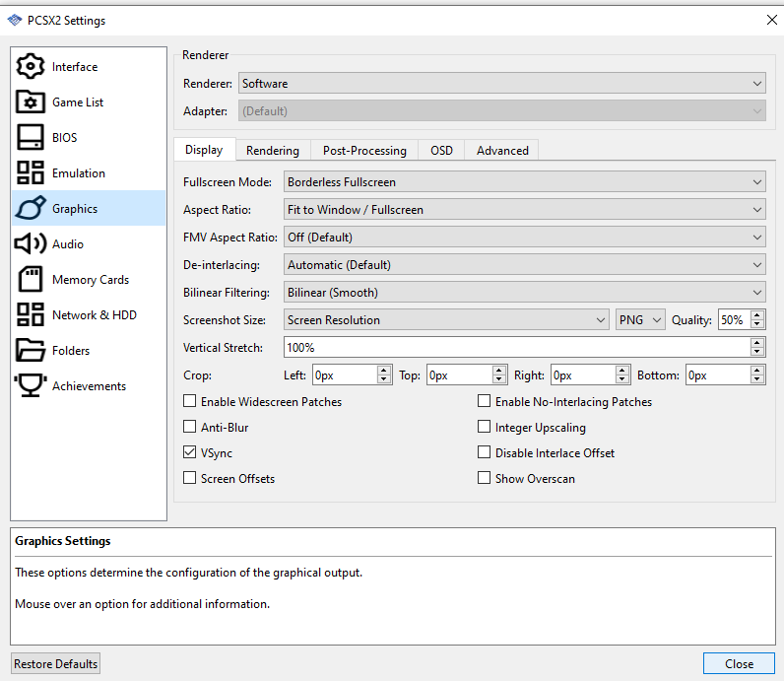Close the PCSX2 Settings window with X
Image resolution: width=784 pixels, height=681 pixels.
coord(771,20)
